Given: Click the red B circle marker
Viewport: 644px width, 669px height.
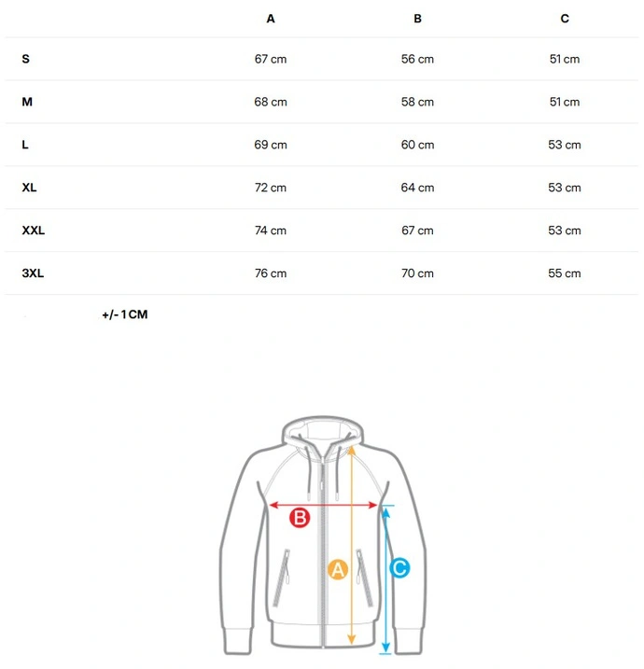Looking at the screenshot, I should point(300,518).
